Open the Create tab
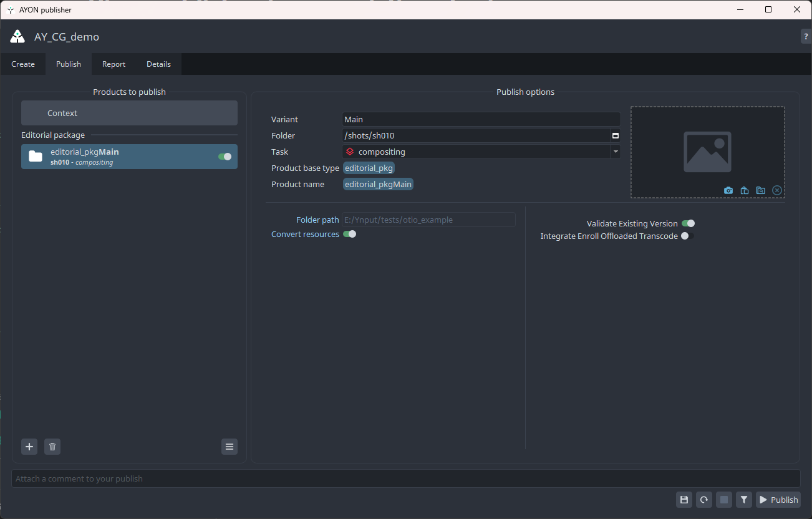Viewport: 812px width, 519px height. coord(23,64)
